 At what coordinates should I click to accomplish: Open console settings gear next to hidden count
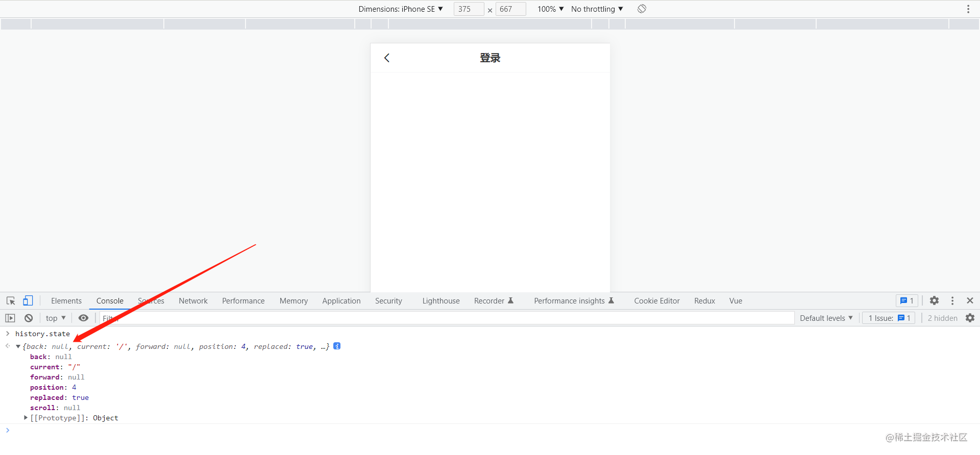point(970,318)
